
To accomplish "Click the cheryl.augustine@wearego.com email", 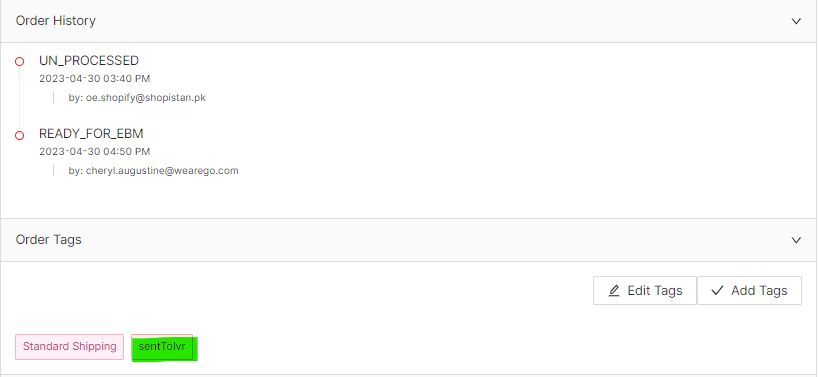I will (162, 171).
